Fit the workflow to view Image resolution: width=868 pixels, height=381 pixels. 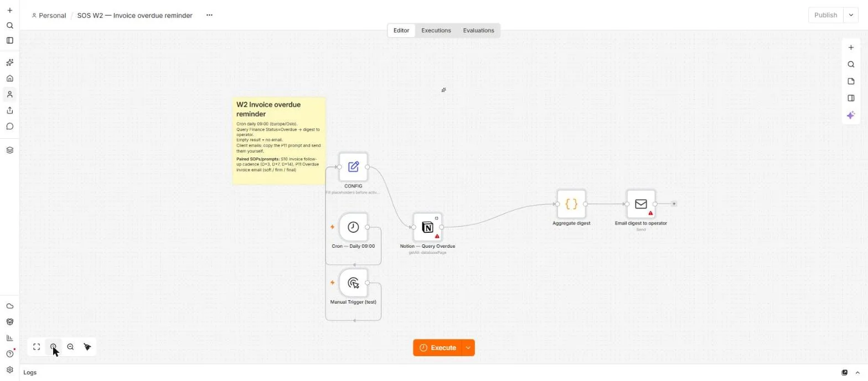point(37,347)
